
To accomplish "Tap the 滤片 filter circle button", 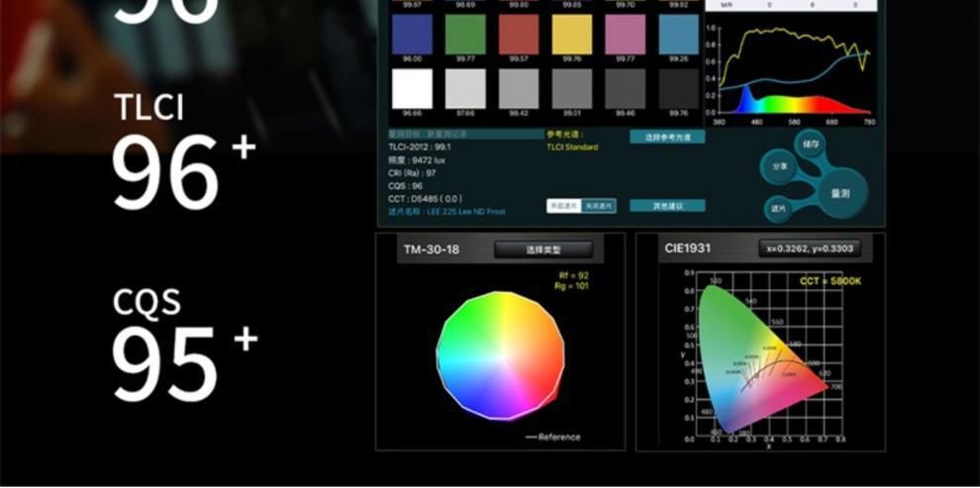I will tap(778, 208).
